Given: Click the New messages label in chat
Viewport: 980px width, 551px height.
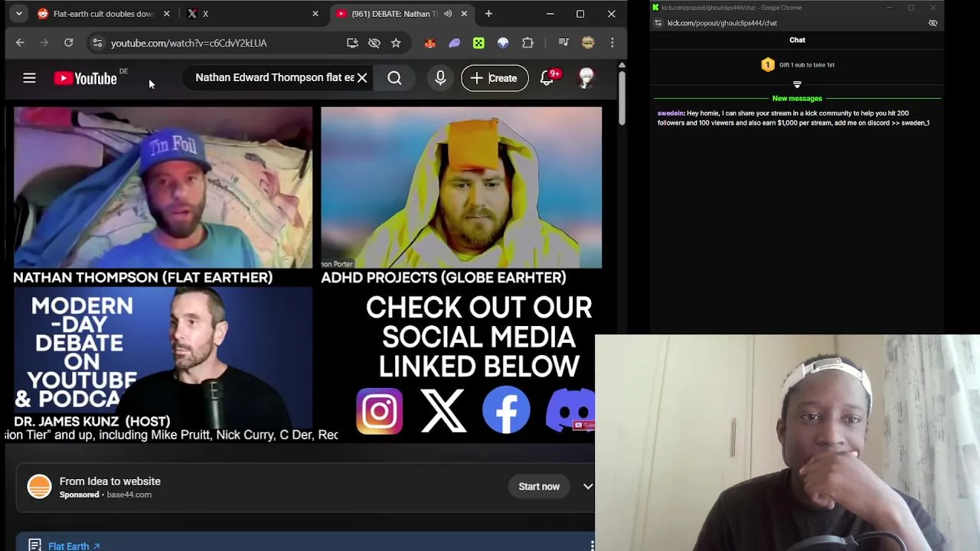Looking at the screenshot, I should click(797, 99).
